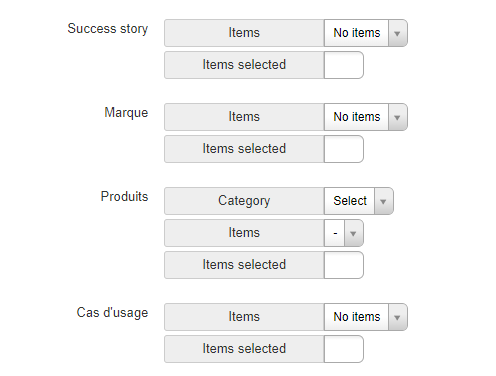Click the Marque Items selected field

tap(344, 149)
